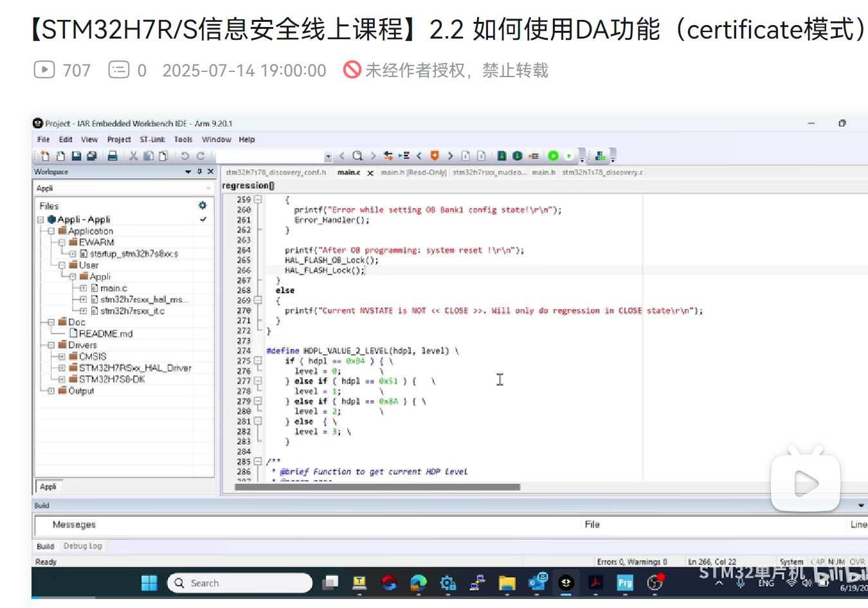Click the Toggle Breakpoint icon
The height and width of the screenshot is (608, 868).
click(534, 156)
